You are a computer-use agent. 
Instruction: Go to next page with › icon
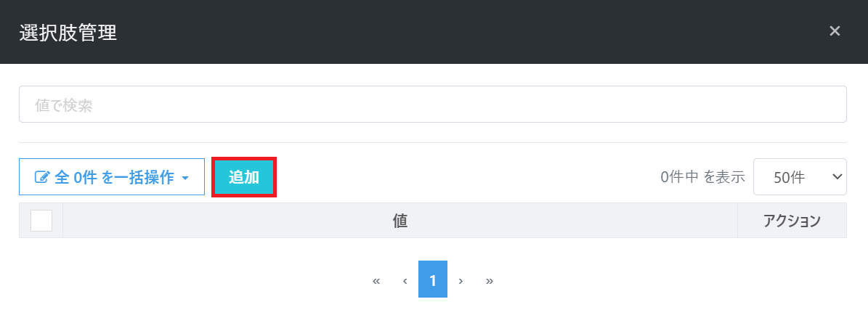(x=461, y=281)
